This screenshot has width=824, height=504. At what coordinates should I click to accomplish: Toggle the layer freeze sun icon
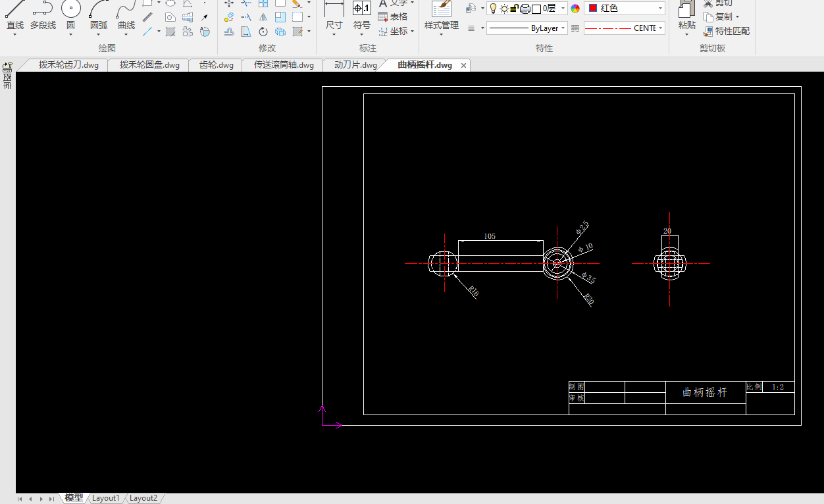click(504, 9)
